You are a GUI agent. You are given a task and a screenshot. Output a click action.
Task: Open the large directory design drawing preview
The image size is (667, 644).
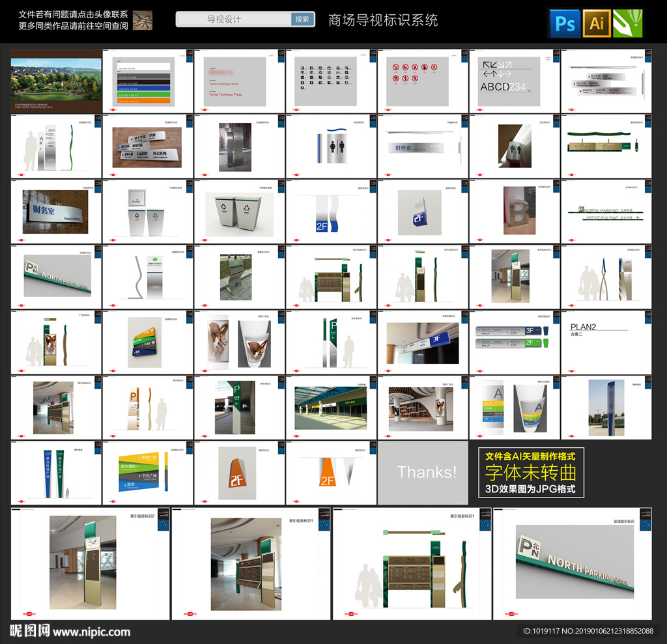pyautogui.click(x=412, y=564)
